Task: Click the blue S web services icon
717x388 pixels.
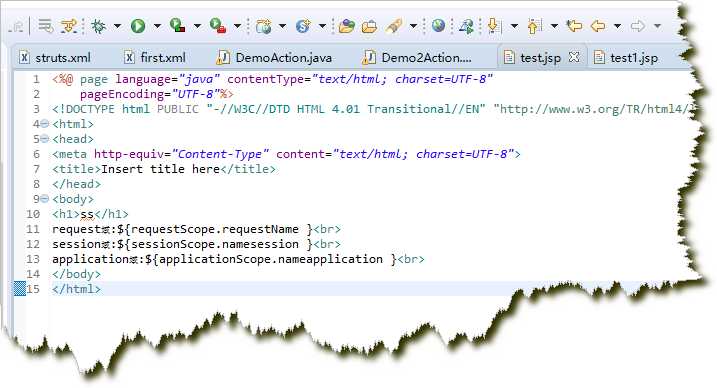Action: (303, 26)
